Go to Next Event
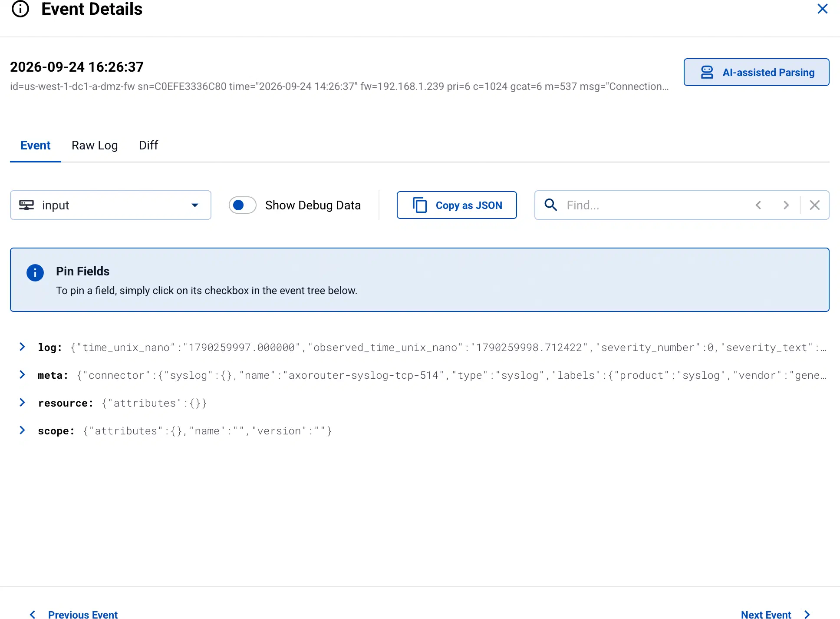The width and height of the screenshot is (840, 619). click(x=775, y=614)
